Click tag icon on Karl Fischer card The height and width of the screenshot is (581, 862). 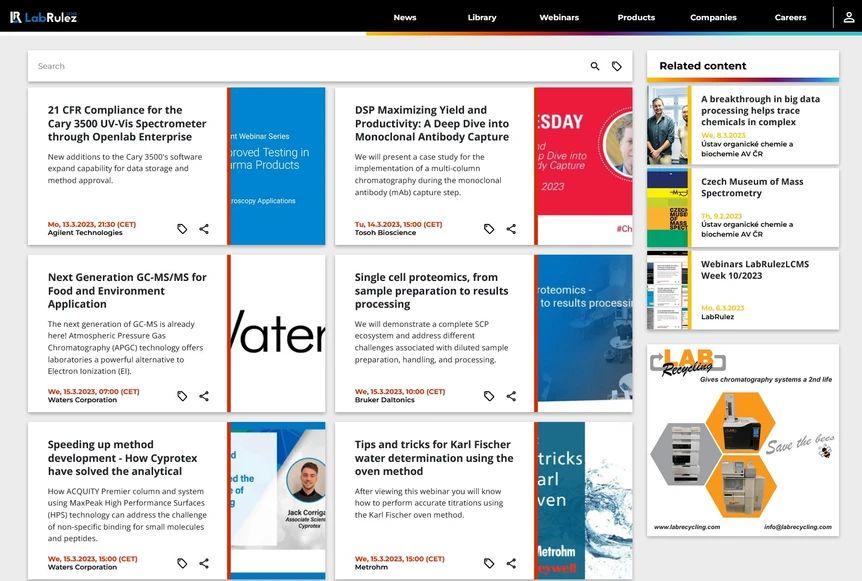(x=489, y=563)
